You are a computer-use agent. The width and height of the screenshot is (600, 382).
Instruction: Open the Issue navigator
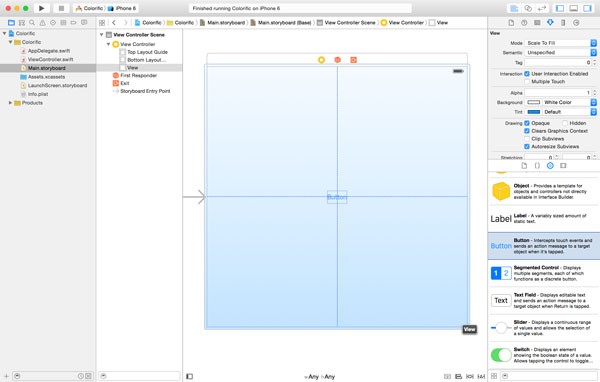pyautogui.click(x=42, y=23)
